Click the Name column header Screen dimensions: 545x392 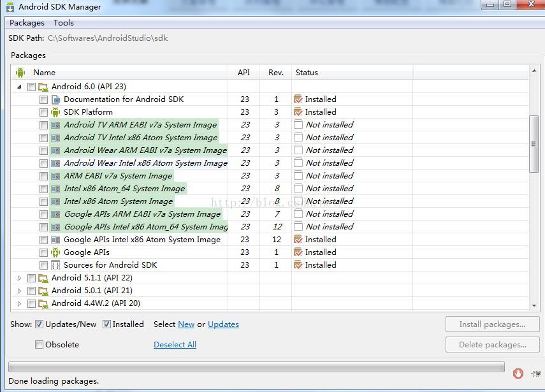click(x=120, y=73)
